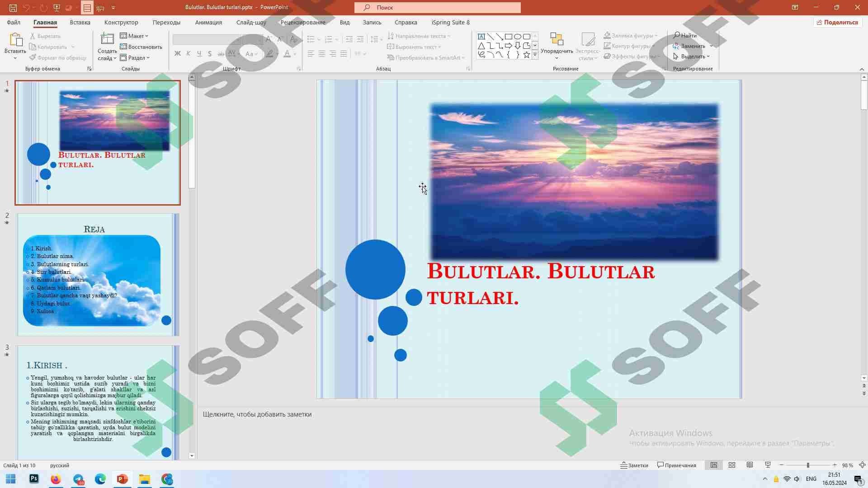This screenshot has width=868, height=488.
Task: Select slide 3 '1.Kirish' thumbnail
Action: click(x=98, y=403)
